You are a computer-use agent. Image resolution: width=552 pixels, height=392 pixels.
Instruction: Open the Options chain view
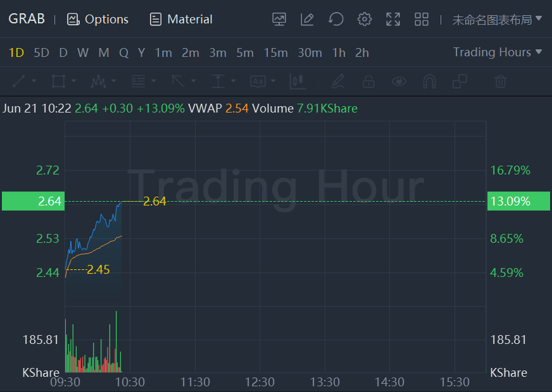click(97, 20)
